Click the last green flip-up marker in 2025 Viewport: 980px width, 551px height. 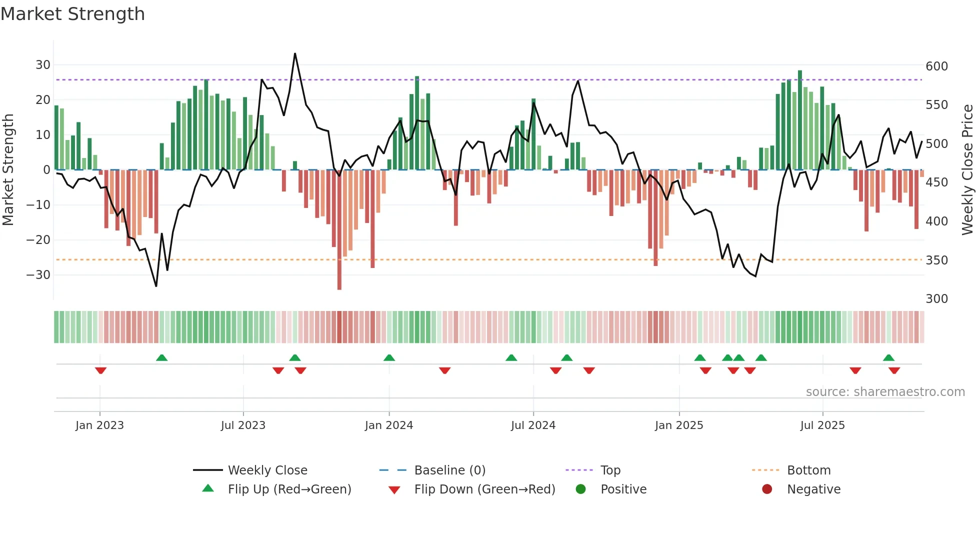click(888, 357)
